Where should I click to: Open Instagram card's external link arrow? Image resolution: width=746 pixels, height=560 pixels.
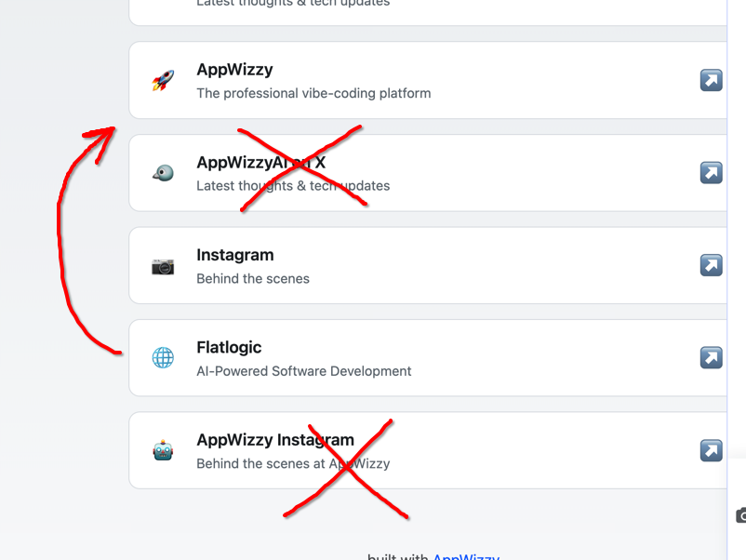coord(711,265)
